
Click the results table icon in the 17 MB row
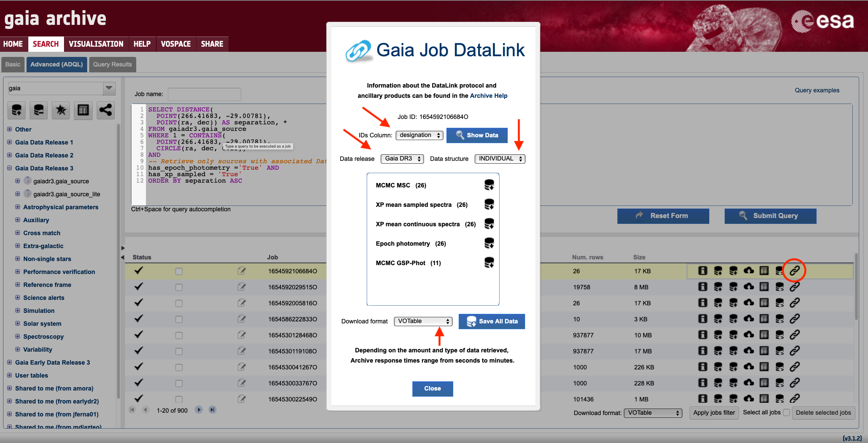[764, 351]
